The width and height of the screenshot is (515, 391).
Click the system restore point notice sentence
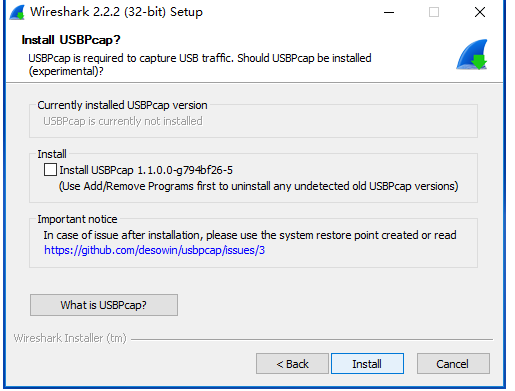[x=250, y=235]
